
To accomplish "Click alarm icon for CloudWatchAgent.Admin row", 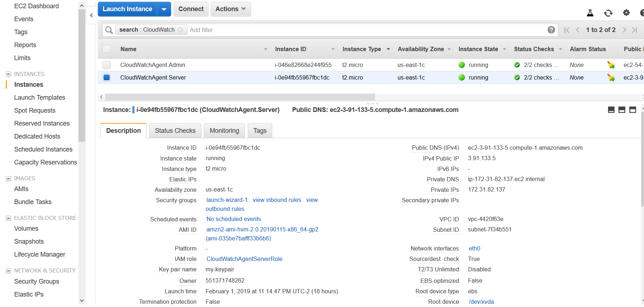I will pos(611,65).
